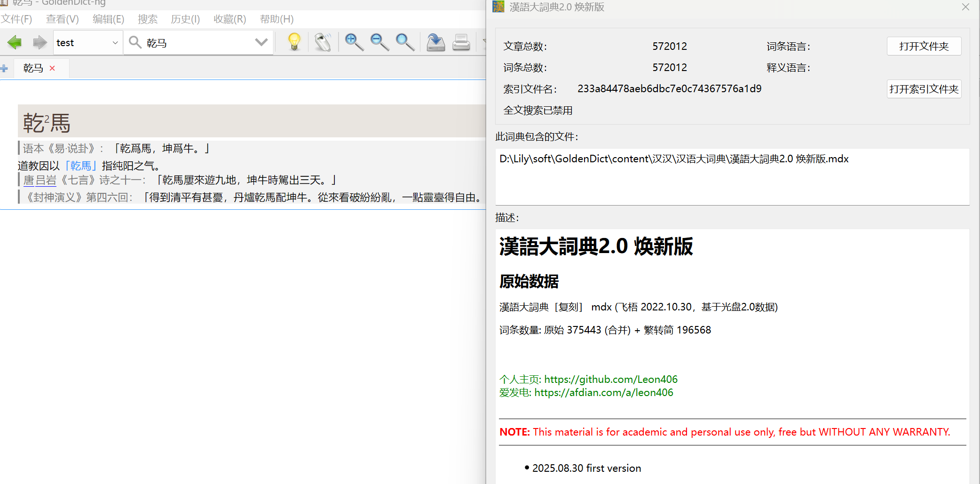Open the github.com/Leon406 homepage link
980x484 pixels.
[x=611, y=379]
